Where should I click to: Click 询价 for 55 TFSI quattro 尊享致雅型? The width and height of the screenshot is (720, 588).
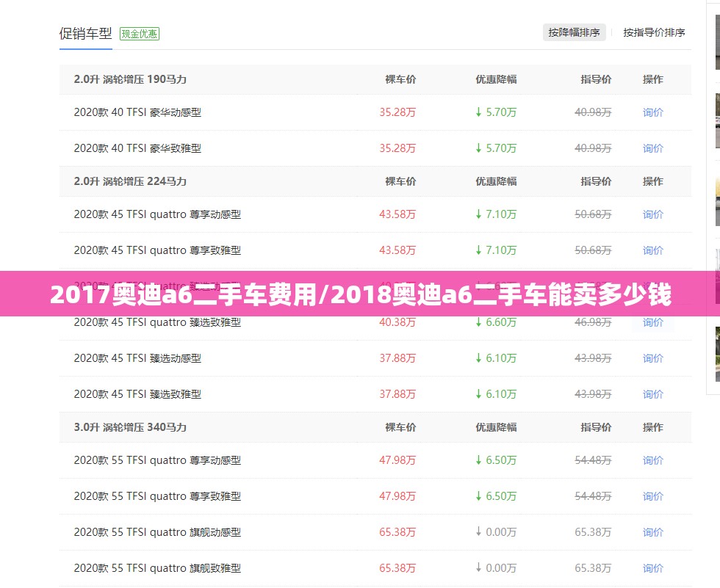[653, 496]
